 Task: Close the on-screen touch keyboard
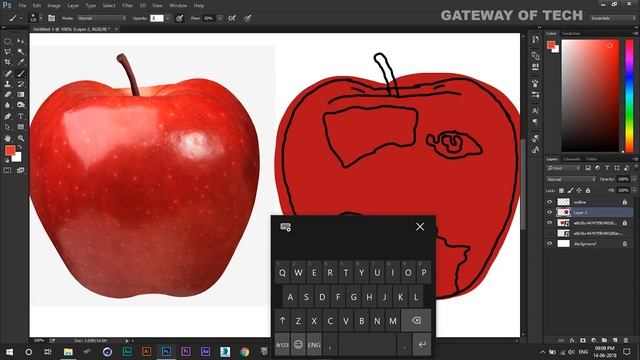[x=420, y=227]
